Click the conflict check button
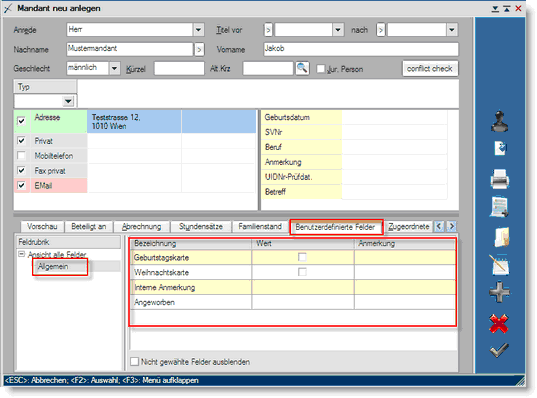The width and height of the screenshot is (537, 398). 429,69
